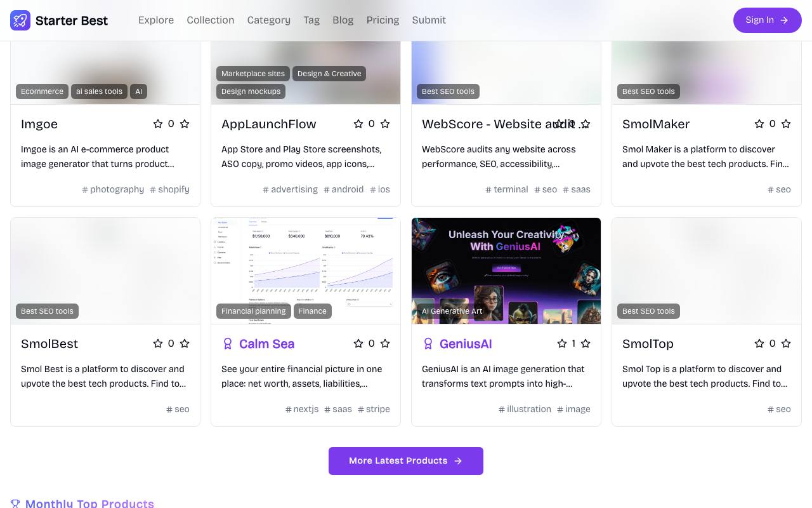Click the star left of SmolTop's count
This screenshot has width=812, height=508.
pyautogui.click(x=759, y=344)
